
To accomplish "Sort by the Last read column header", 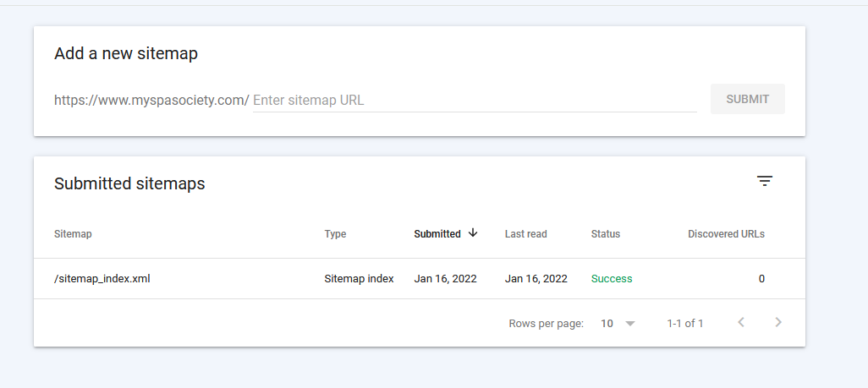I will [x=526, y=234].
